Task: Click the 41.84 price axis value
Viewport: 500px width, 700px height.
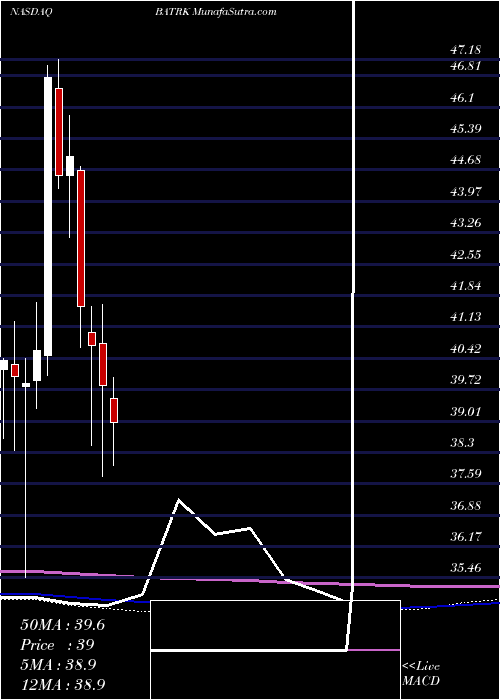Action: [x=465, y=286]
